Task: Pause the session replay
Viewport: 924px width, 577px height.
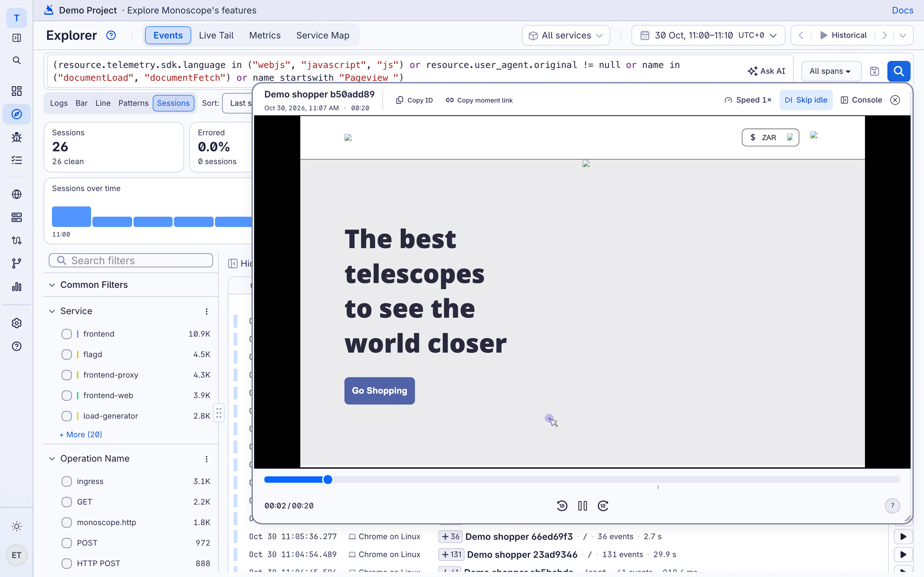Action: point(583,506)
